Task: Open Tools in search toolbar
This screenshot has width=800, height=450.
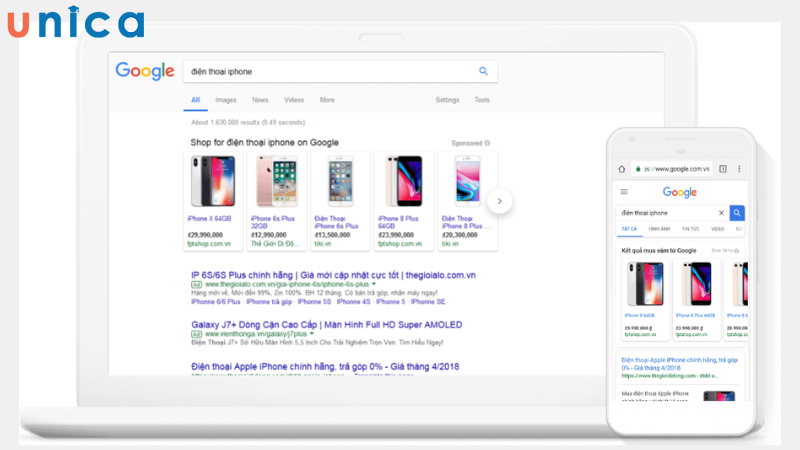Action: pos(482,100)
